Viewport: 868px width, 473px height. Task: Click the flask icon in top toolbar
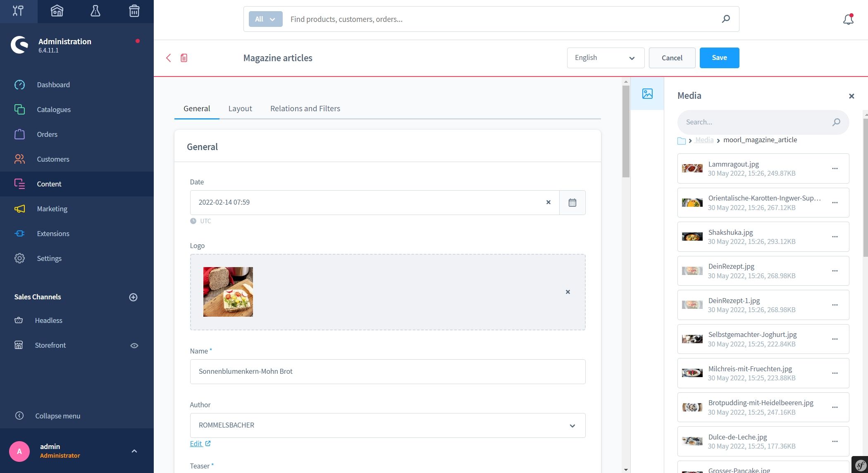pyautogui.click(x=95, y=11)
